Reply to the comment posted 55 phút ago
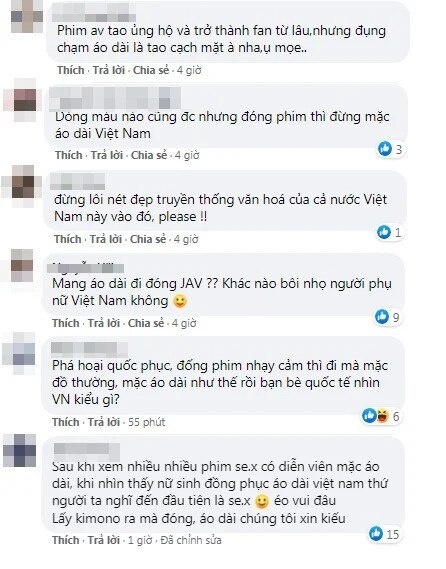 (104, 422)
